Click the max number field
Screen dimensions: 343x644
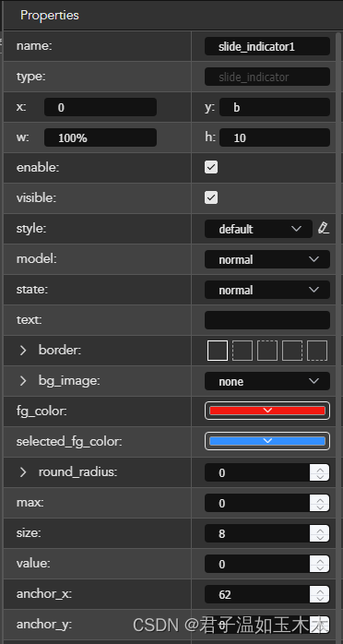tap(257, 503)
